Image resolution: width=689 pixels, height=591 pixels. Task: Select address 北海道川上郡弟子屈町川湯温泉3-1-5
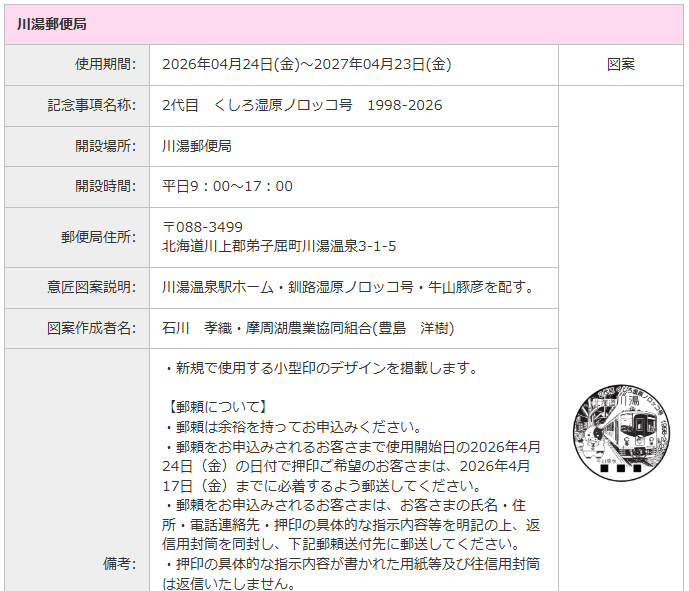(279, 246)
